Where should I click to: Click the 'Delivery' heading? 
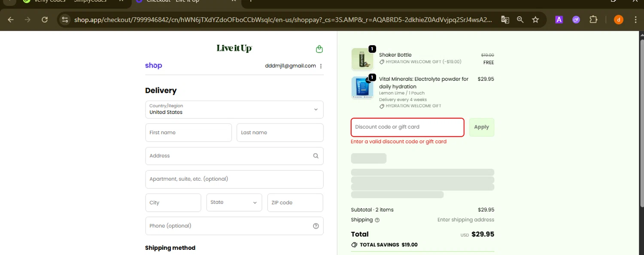161,90
